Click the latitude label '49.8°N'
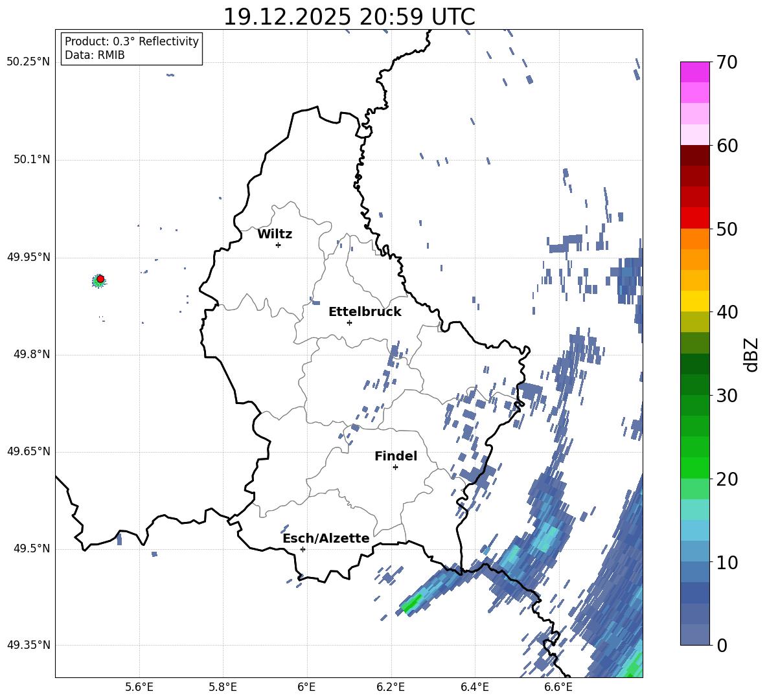The height and width of the screenshot is (700, 767). [32, 354]
